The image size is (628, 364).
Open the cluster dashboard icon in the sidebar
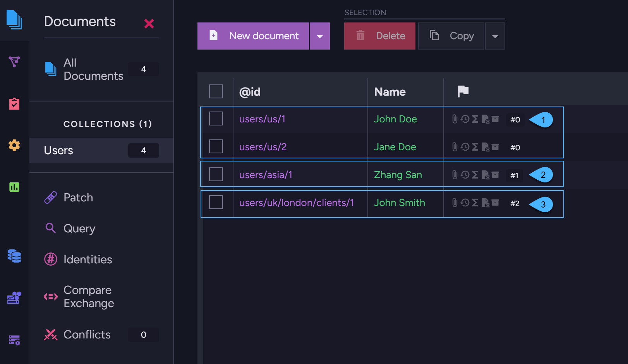14,298
